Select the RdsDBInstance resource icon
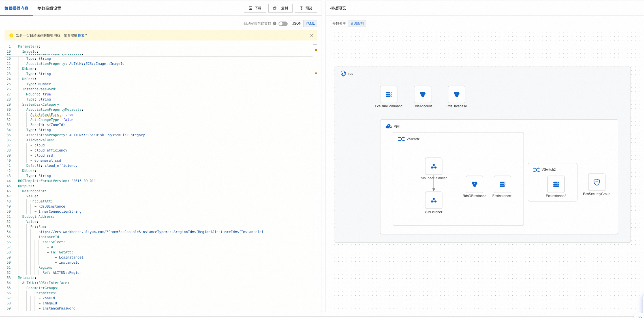The width and height of the screenshot is (644, 318). point(474,184)
